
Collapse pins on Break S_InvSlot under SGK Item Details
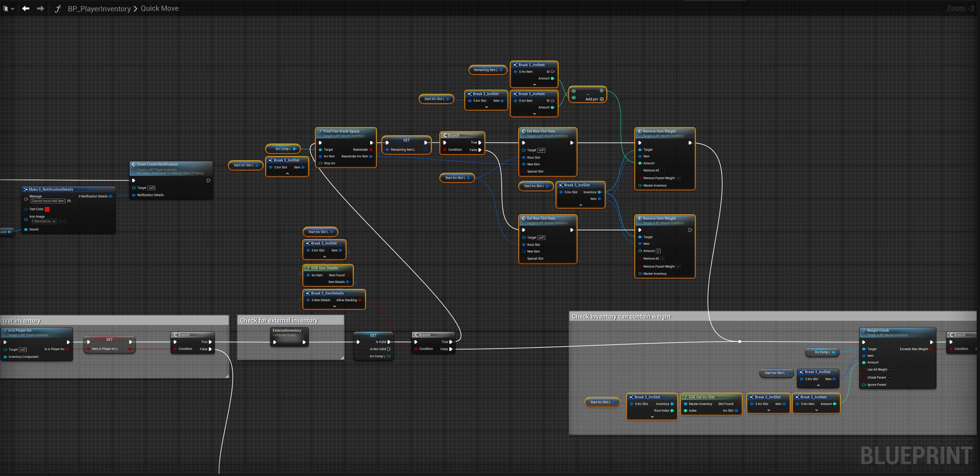tap(324, 257)
